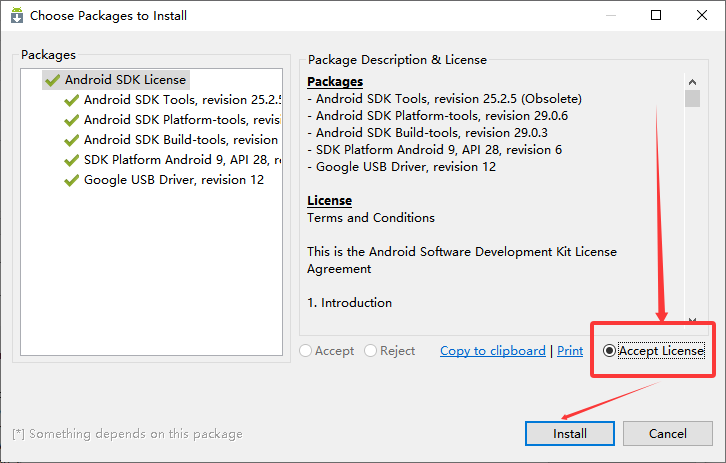726x463 pixels.
Task: Click checkmark icon next to Android SDK Platform-tools
Action: 71,120
